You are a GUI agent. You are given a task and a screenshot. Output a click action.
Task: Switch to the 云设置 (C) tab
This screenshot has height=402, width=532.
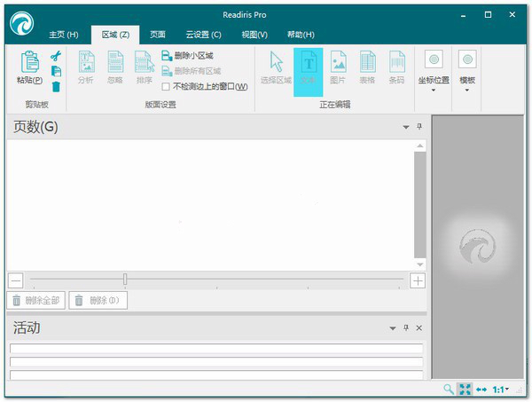click(x=203, y=35)
